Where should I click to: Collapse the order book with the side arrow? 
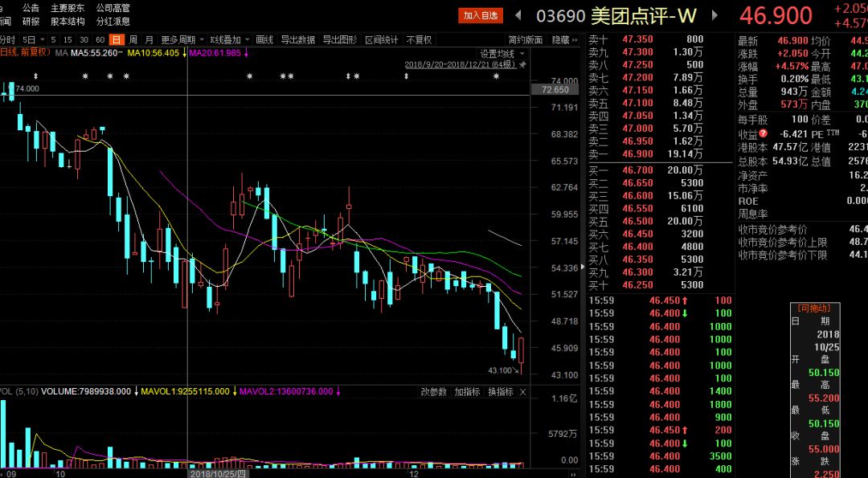[x=582, y=268]
